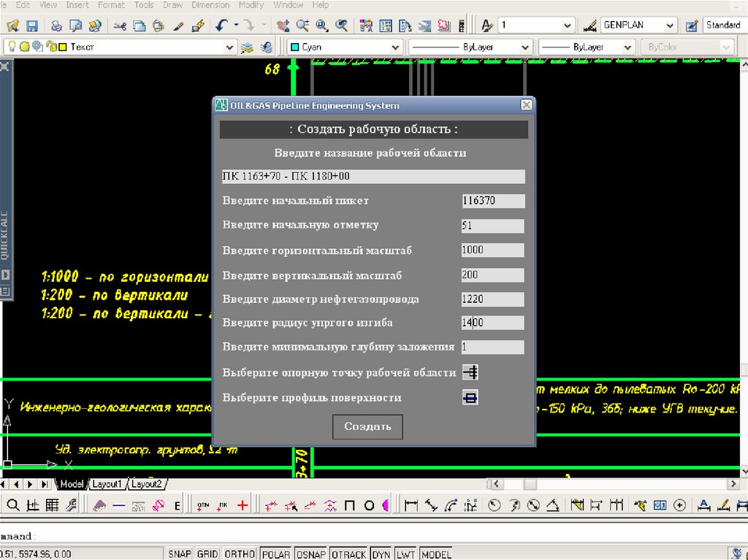The width and height of the screenshot is (748, 560).
Task: Click the начальный пикет field 116370
Action: [x=493, y=201]
